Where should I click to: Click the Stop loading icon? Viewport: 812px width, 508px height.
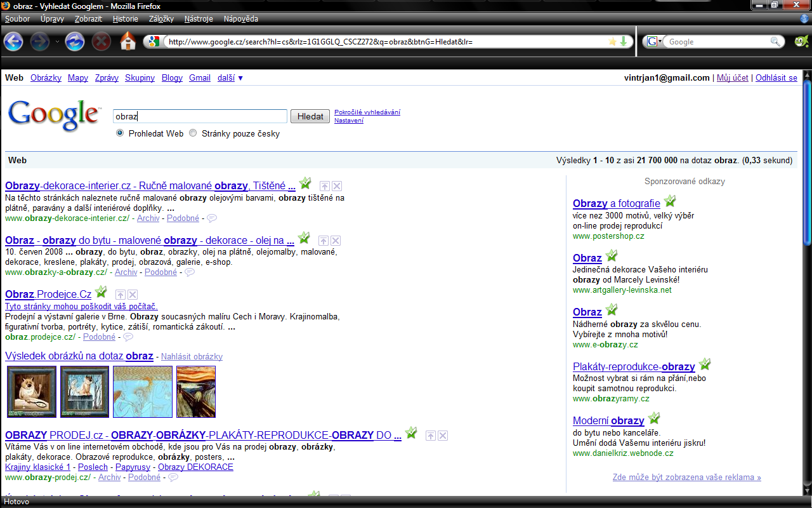tap(101, 42)
